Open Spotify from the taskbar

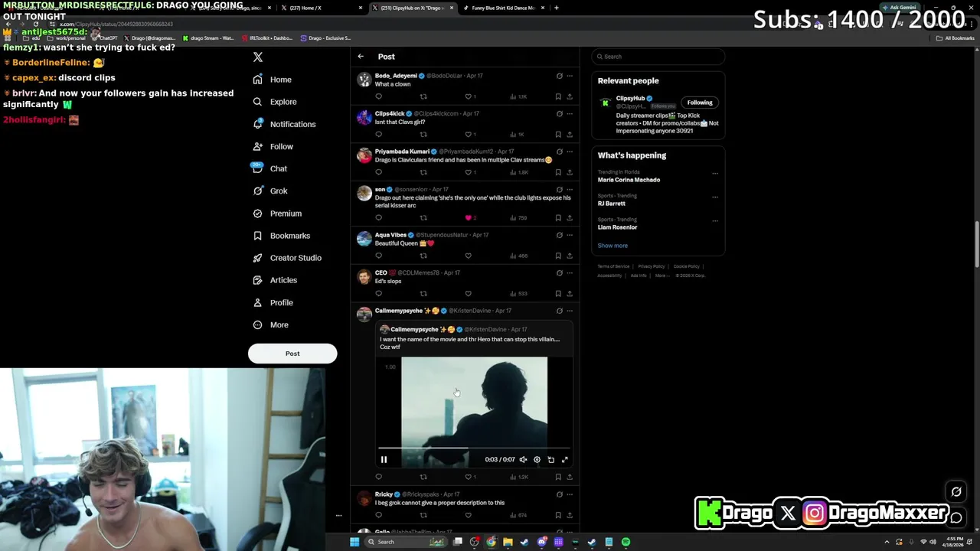pos(626,542)
